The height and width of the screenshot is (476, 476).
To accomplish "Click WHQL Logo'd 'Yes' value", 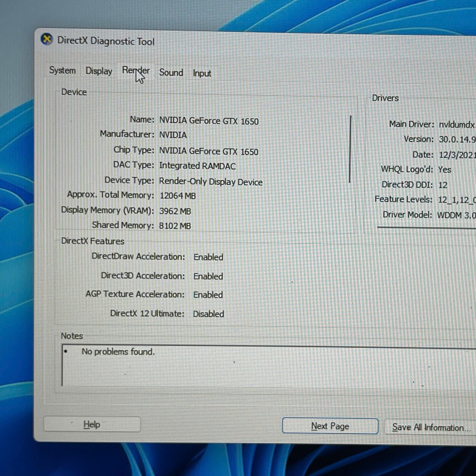I will [x=444, y=170].
